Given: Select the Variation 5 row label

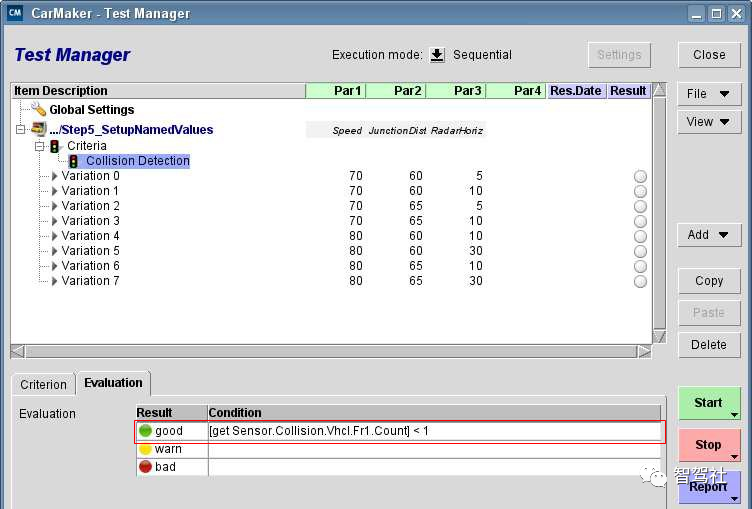Looking at the screenshot, I should pyautogui.click(x=91, y=251).
